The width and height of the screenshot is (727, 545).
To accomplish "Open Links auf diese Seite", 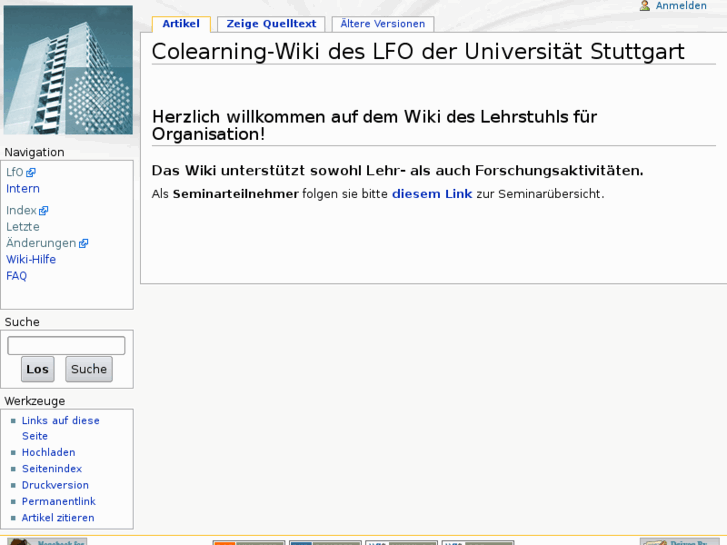I will pos(61,428).
